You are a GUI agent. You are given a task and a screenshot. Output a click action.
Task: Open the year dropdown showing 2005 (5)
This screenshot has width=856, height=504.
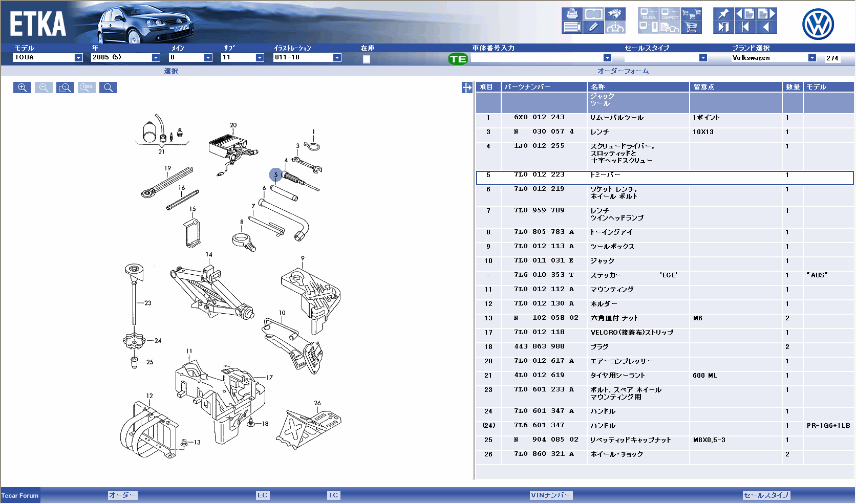(x=125, y=57)
